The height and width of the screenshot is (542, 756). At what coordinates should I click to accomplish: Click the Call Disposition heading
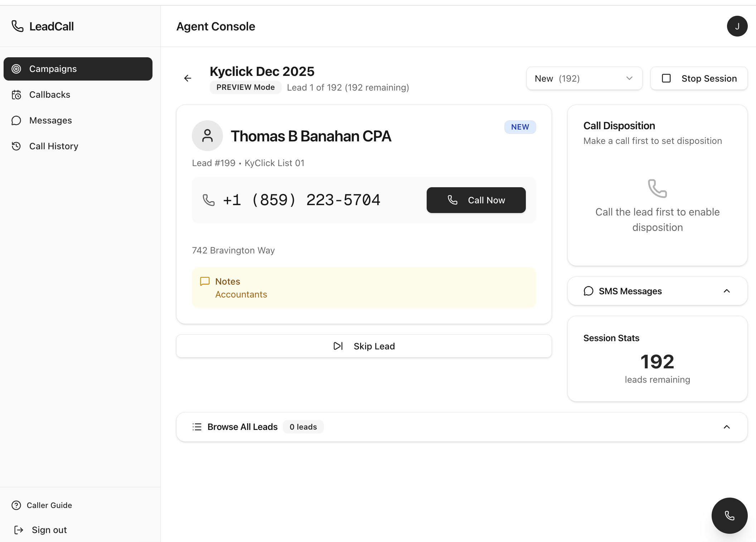pyautogui.click(x=619, y=126)
